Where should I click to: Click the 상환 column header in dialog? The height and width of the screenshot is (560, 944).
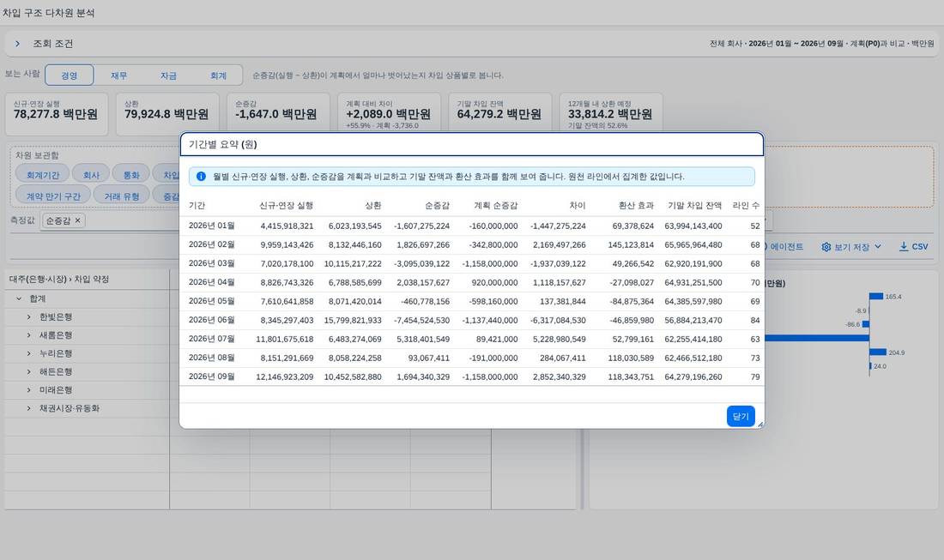pos(373,205)
